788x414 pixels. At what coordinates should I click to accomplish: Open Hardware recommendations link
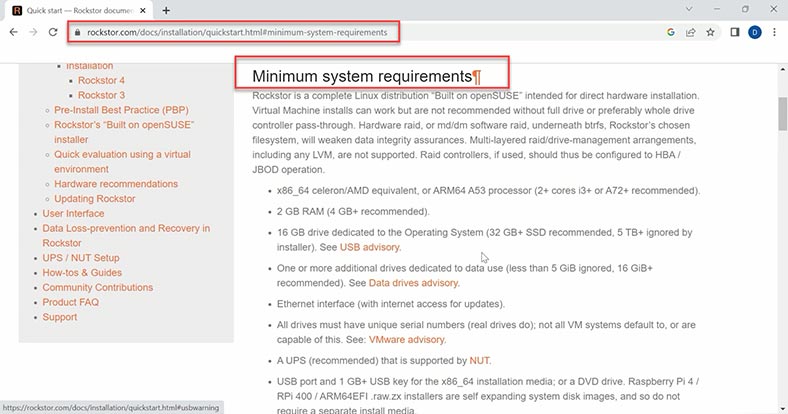click(116, 184)
